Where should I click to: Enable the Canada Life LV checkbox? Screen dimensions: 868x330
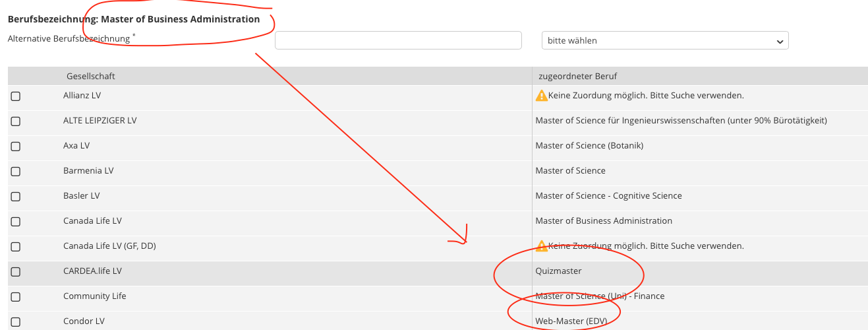[15, 222]
